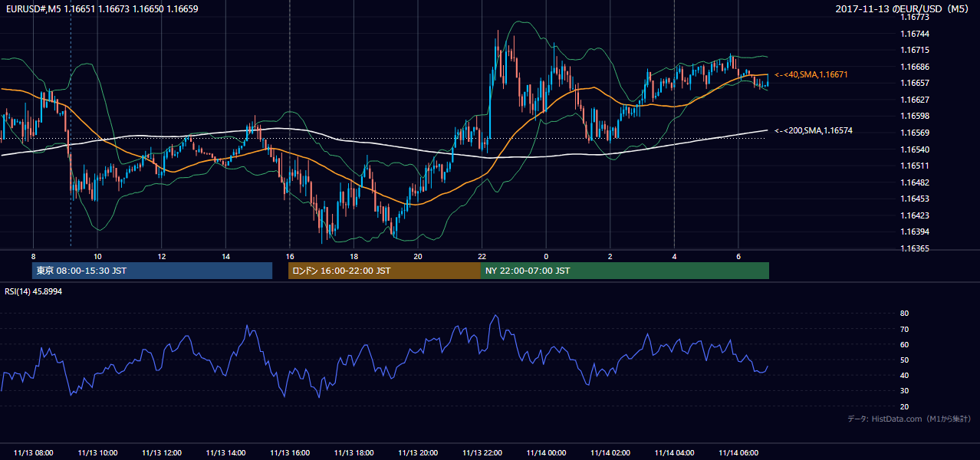The width and height of the screenshot is (980, 460).
Task: Click hour tick 8 under price chart
Action: click(33, 256)
